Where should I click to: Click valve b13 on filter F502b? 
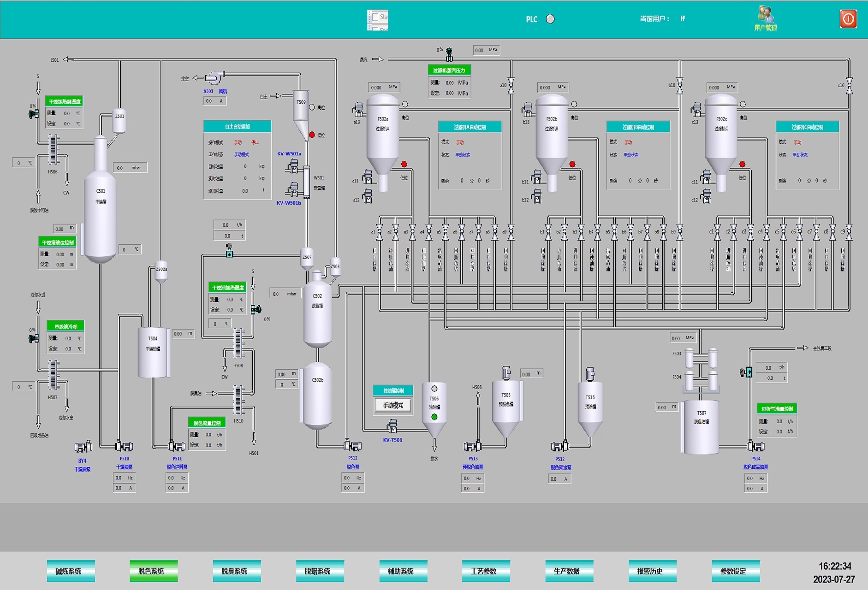(x=527, y=110)
